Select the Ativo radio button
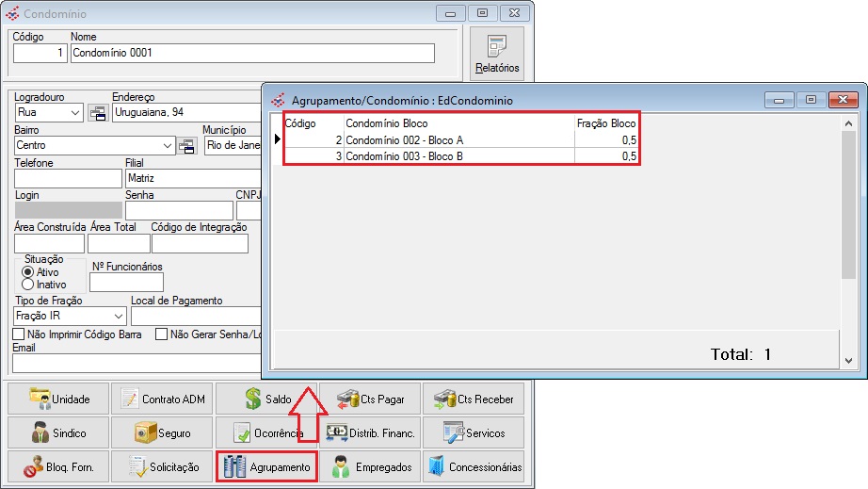 click(x=28, y=271)
